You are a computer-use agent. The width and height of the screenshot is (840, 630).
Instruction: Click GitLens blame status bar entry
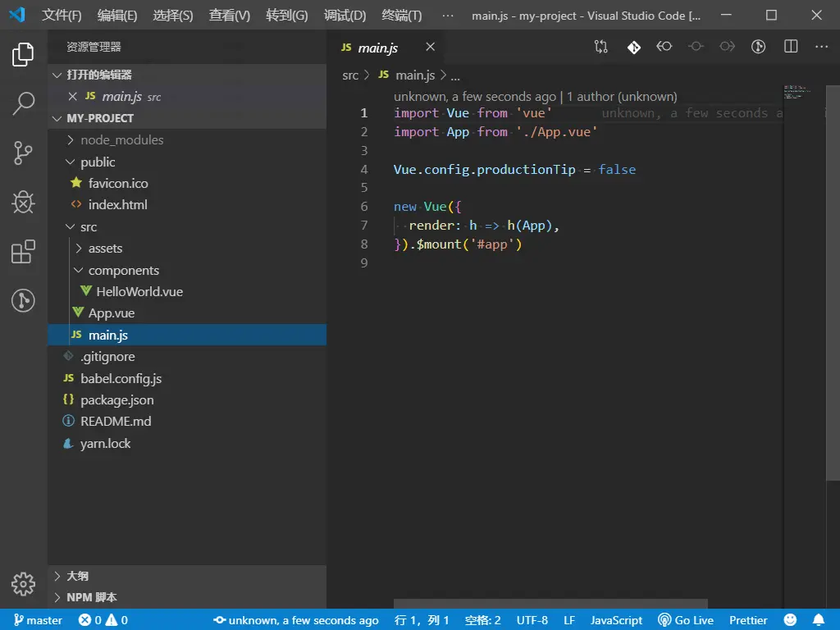(295, 620)
